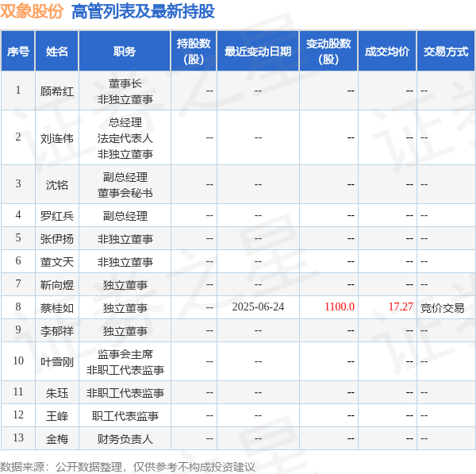
Task: Click 非独立董事 in 董文天's row
Action: 125,262
